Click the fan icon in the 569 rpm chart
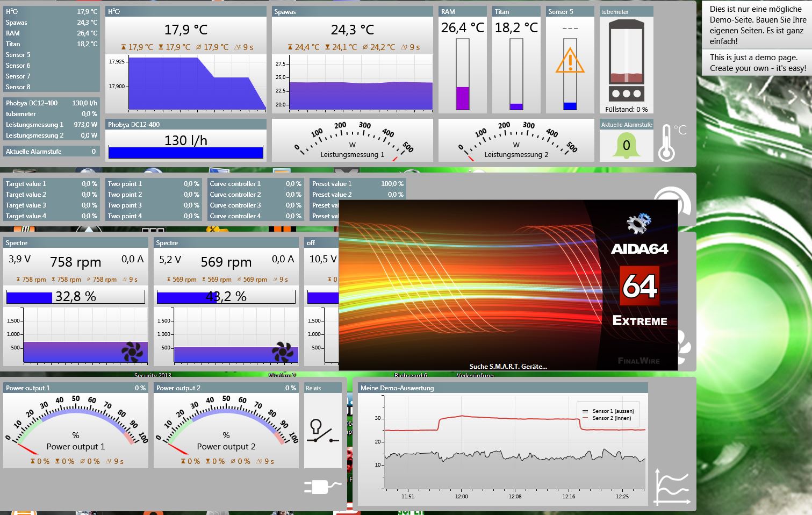This screenshot has height=515, width=812. click(x=283, y=352)
